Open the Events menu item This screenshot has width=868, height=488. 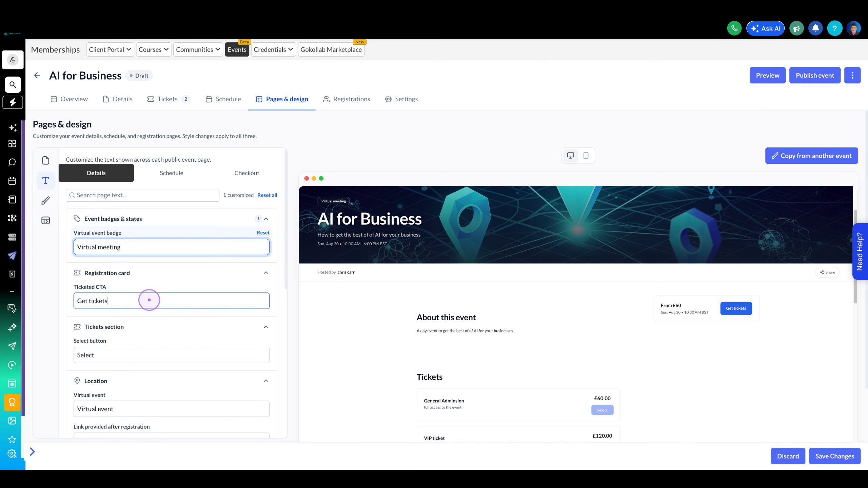[237, 49]
